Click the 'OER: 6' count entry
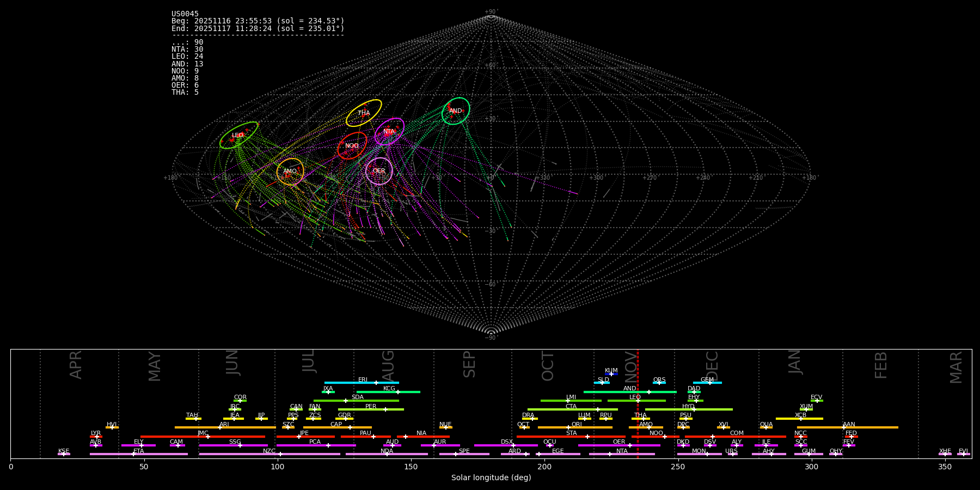 tap(185, 85)
